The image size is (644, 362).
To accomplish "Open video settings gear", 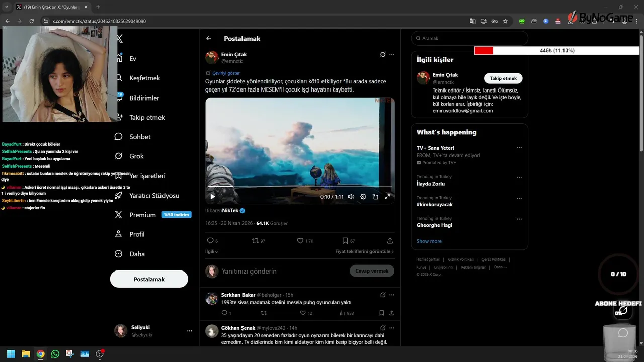I will pyautogui.click(x=363, y=197).
